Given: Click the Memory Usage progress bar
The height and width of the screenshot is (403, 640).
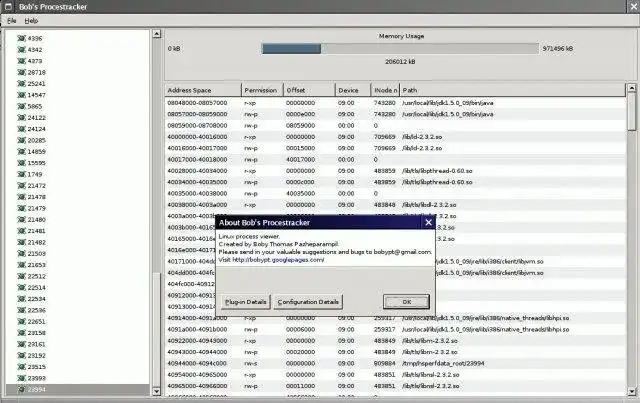Looking at the screenshot, I should [x=400, y=49].
